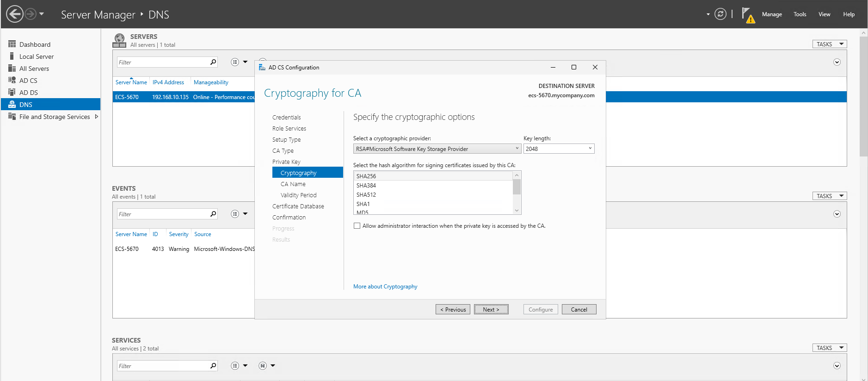Click the search magnifier in Servers filter

click(213, 62)
